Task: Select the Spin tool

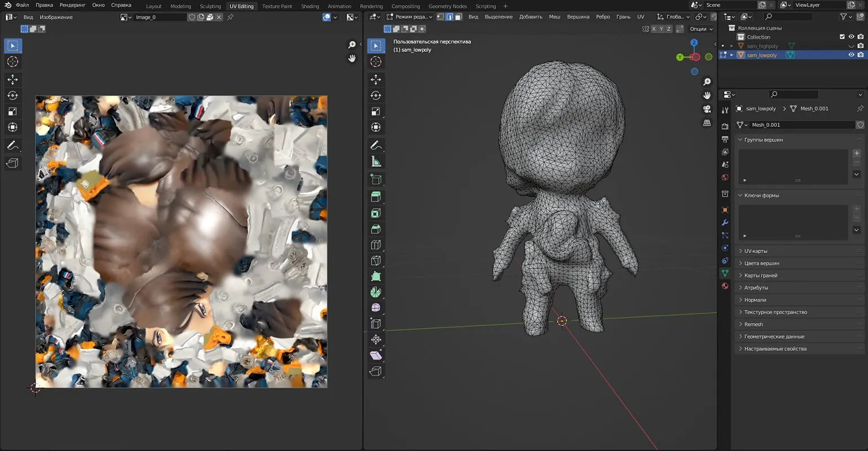Action: point(376,292)
